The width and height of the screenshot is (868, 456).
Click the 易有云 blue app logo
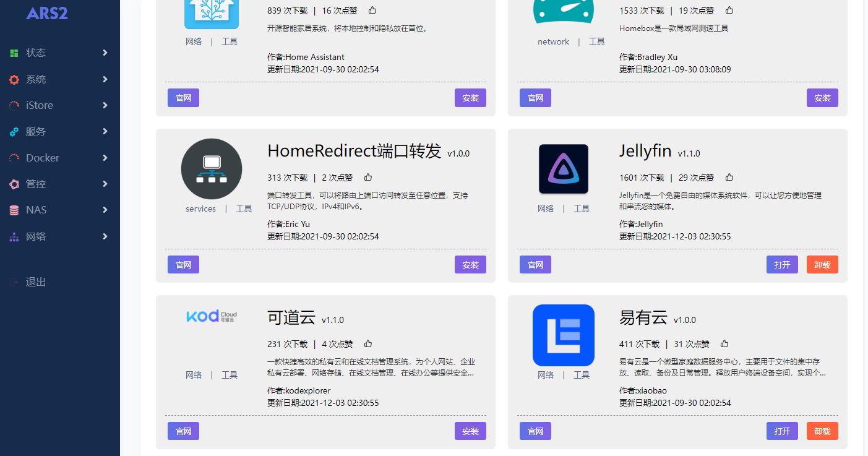coord(564,335)
